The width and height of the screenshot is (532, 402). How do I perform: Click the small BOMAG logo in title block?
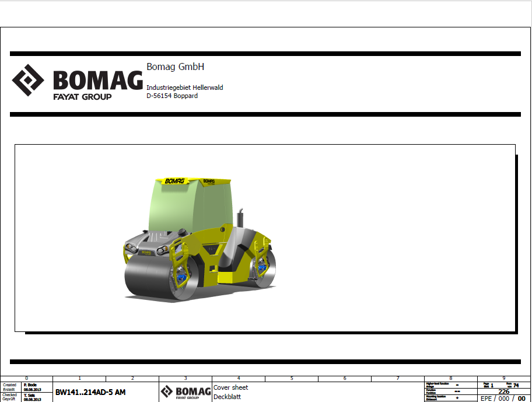tap(185, 392)
